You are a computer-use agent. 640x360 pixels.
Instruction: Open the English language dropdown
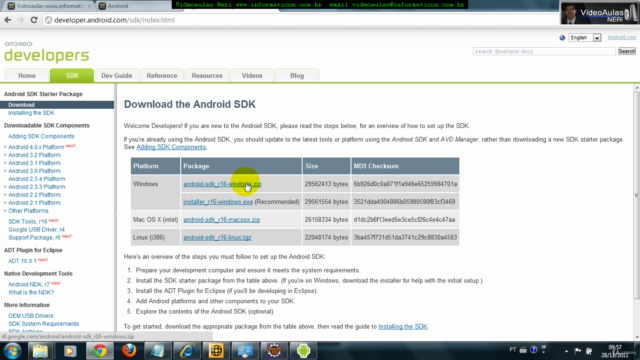585,38
